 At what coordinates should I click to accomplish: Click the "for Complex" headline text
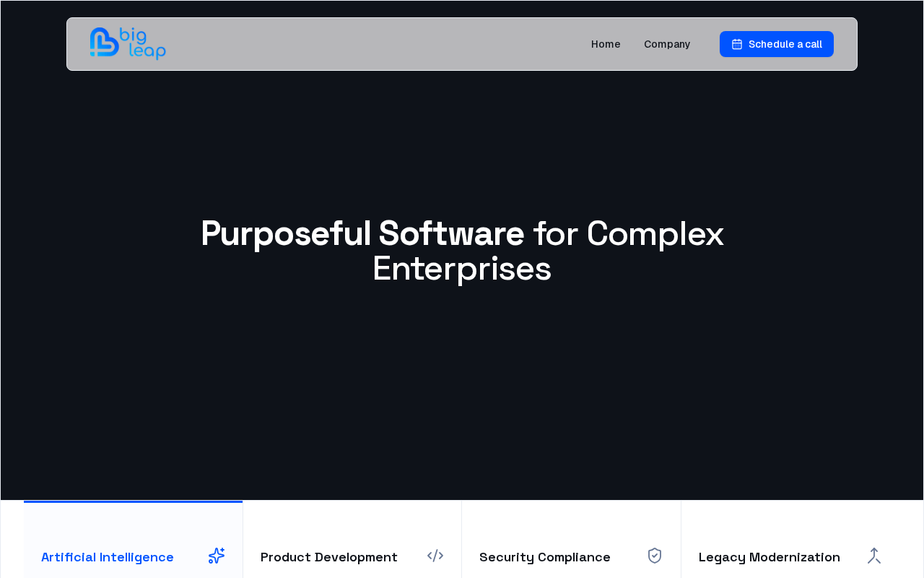pyautogui.click(x=629, y=234)
